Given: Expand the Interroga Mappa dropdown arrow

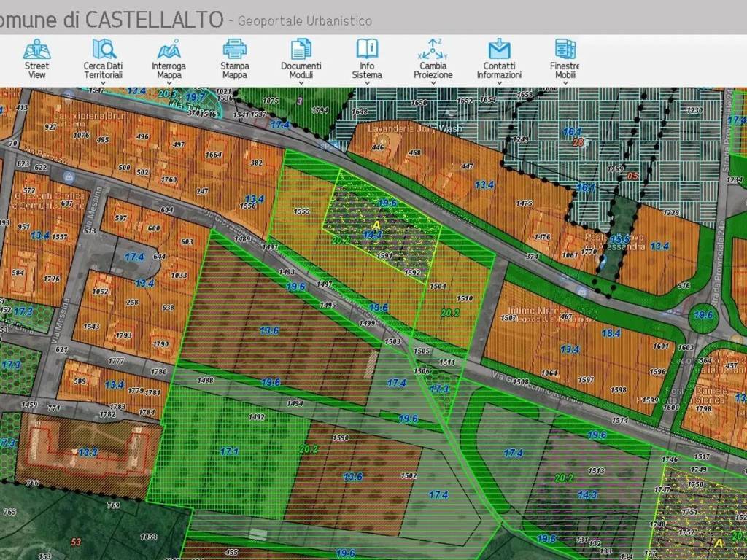Looking at the screenshot, I should [169, 82].
